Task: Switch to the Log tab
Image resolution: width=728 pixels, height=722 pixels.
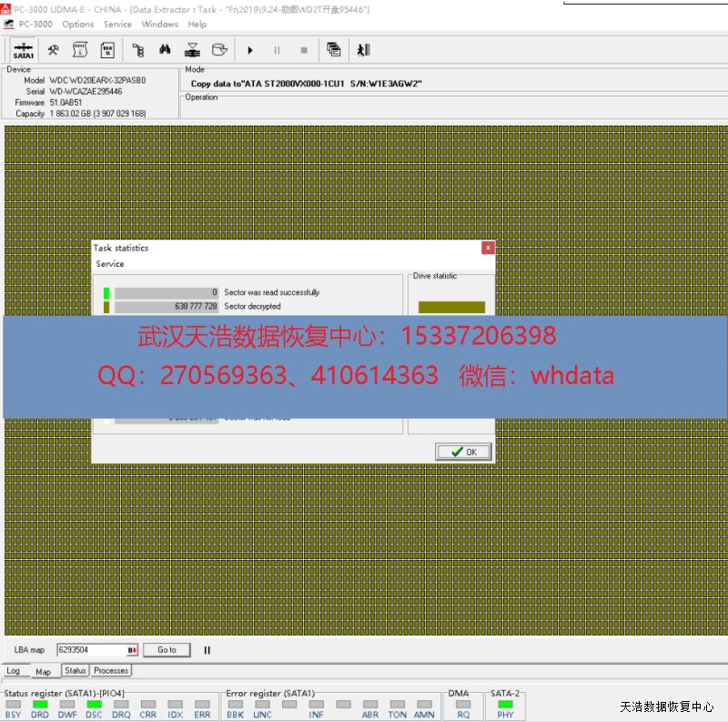Action: tap(14, 671)
